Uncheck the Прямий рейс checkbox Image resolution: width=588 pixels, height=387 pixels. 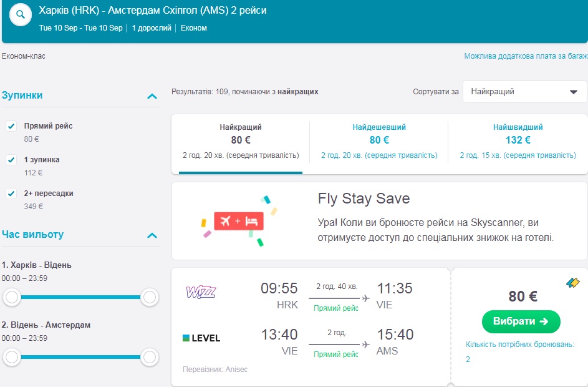(x=11, y=126)
